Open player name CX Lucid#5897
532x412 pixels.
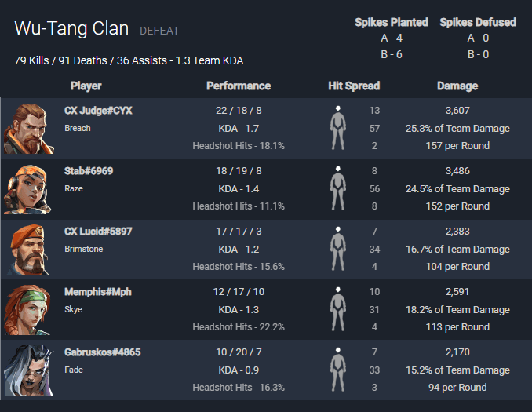(x=98, y=232)
